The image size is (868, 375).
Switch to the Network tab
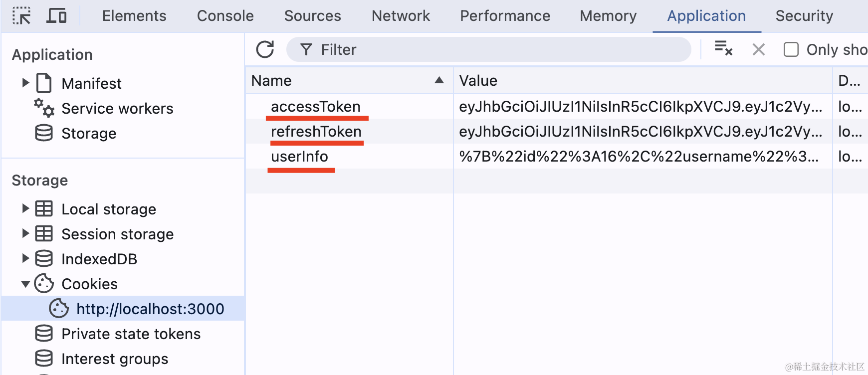click(401, 16)
